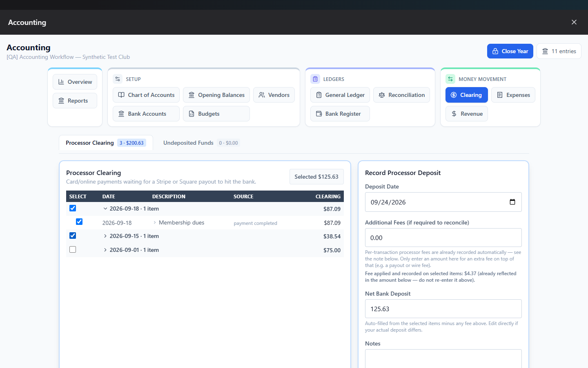Click the dollar sign icon on Revenue
Screen dimensions: 588x368
(x=454, y=114)
